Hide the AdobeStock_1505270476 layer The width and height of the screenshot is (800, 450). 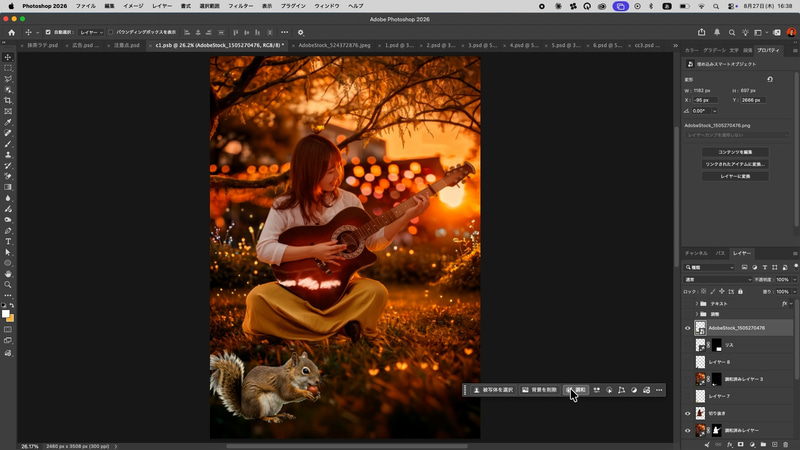coord(687,328)
